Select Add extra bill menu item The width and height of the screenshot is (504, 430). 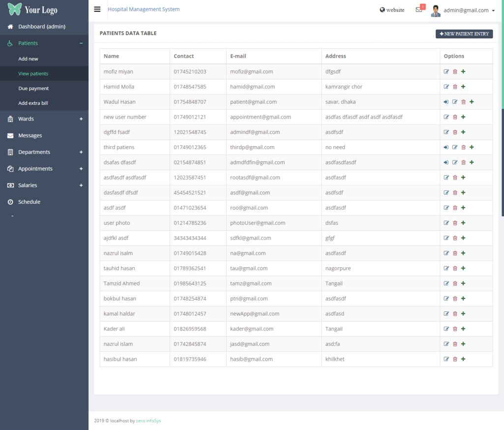coord(33,103)
